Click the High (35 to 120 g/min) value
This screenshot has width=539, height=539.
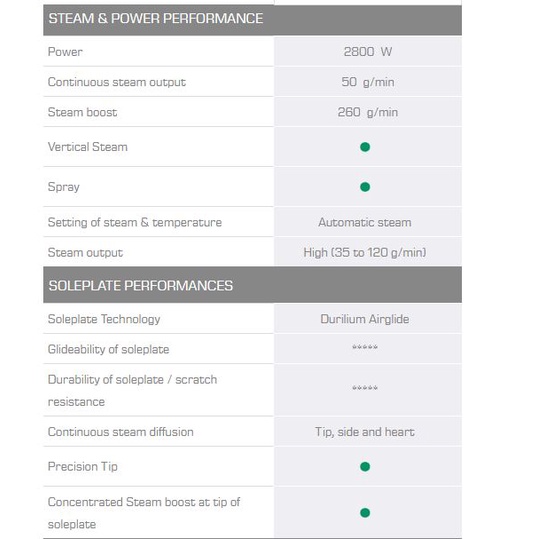pyautogui.click(x=365, y=253)
